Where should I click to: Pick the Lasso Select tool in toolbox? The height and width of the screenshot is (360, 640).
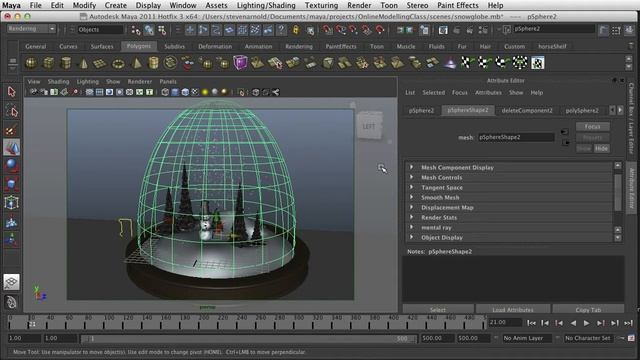11,111
